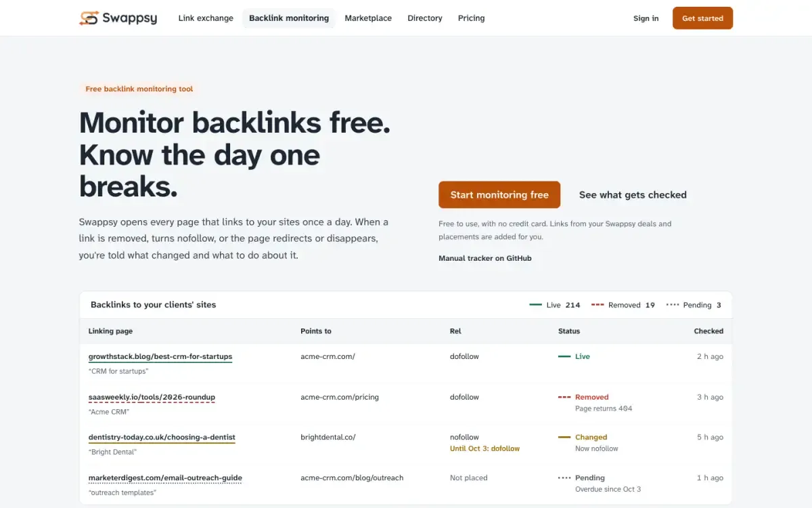Click the Sign in link
The width and height of the screenshot is (812, 508).
click(646, 18)
